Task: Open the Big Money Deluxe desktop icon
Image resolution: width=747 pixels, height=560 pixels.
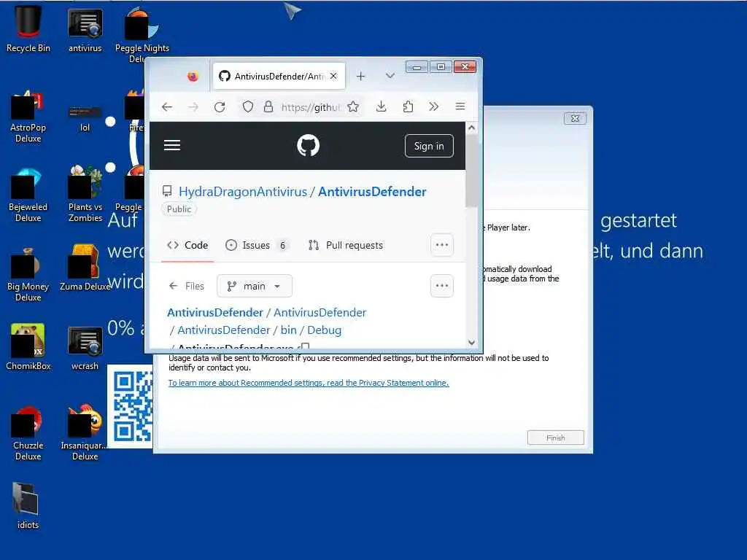Action: (x=28, y=276)
